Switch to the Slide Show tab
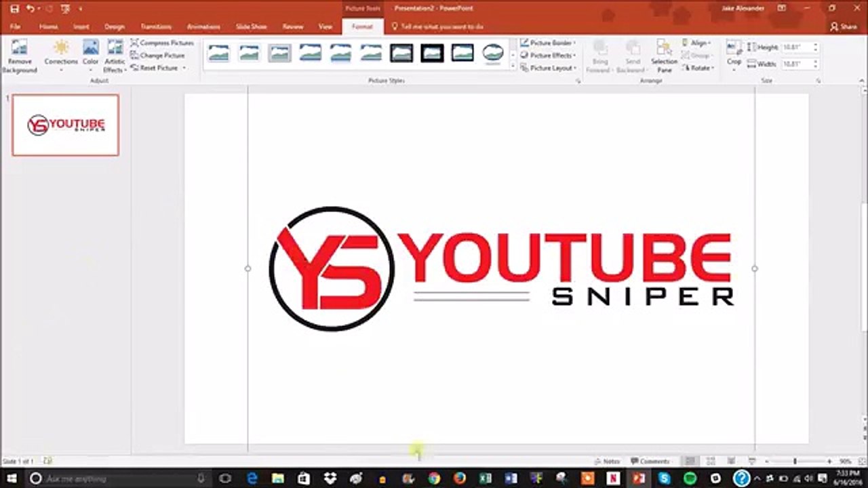868x488 pixels. coord(251,26)
